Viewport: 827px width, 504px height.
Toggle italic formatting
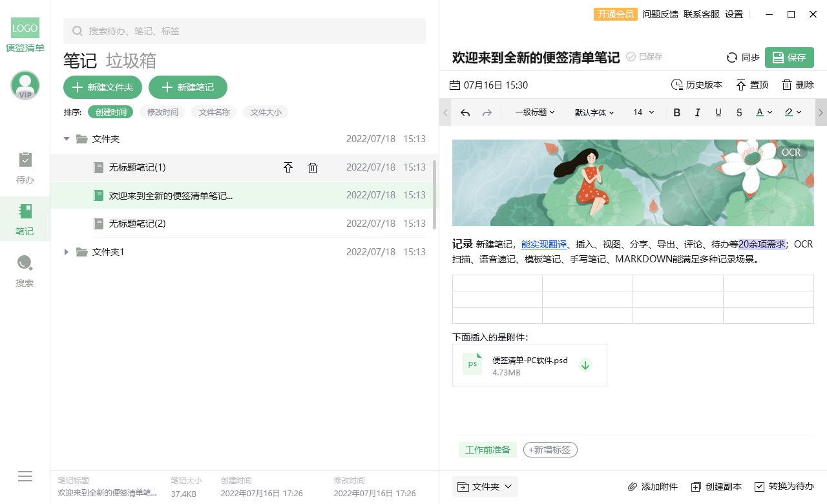pos(697,112)
